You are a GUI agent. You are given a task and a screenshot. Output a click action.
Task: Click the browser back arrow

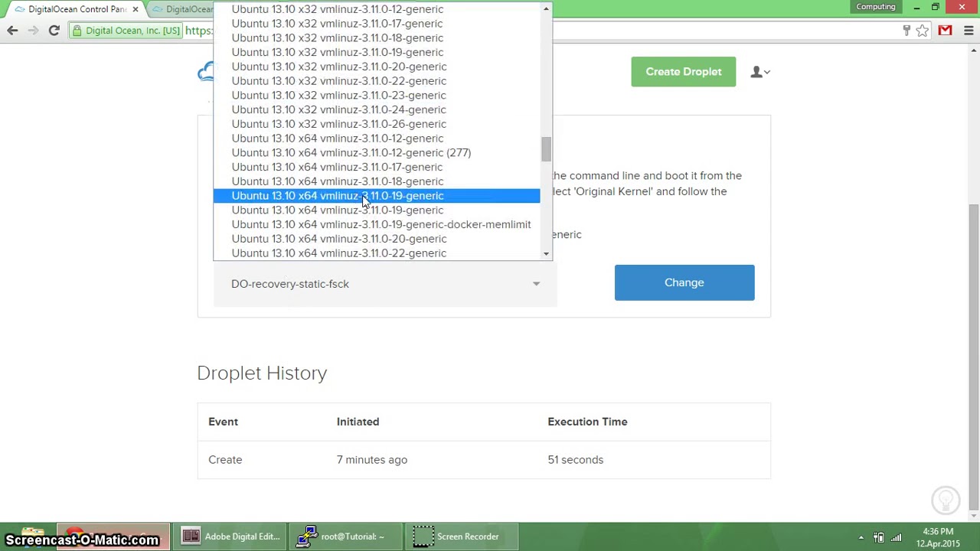point(12,31)
